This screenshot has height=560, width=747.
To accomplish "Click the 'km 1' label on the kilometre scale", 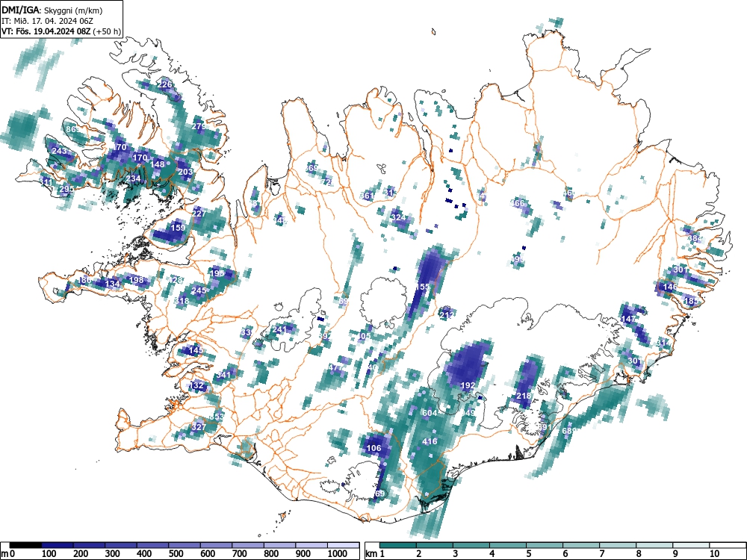I will [375, 553].
